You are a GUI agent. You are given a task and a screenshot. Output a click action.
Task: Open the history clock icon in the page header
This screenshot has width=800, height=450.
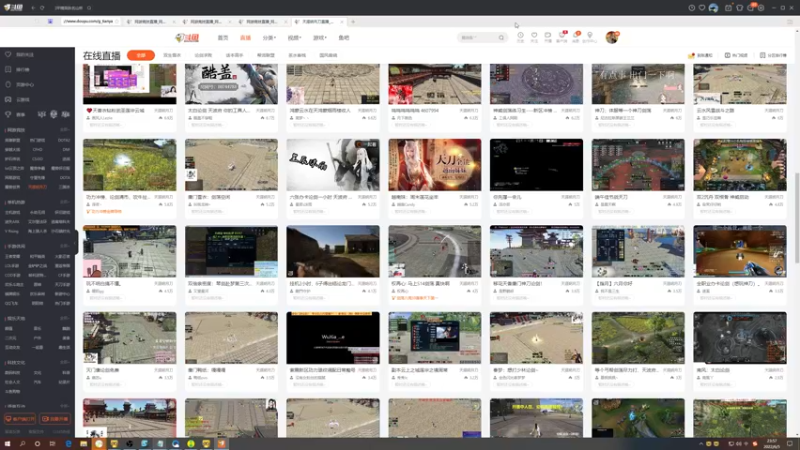click(x=520, y=35)
